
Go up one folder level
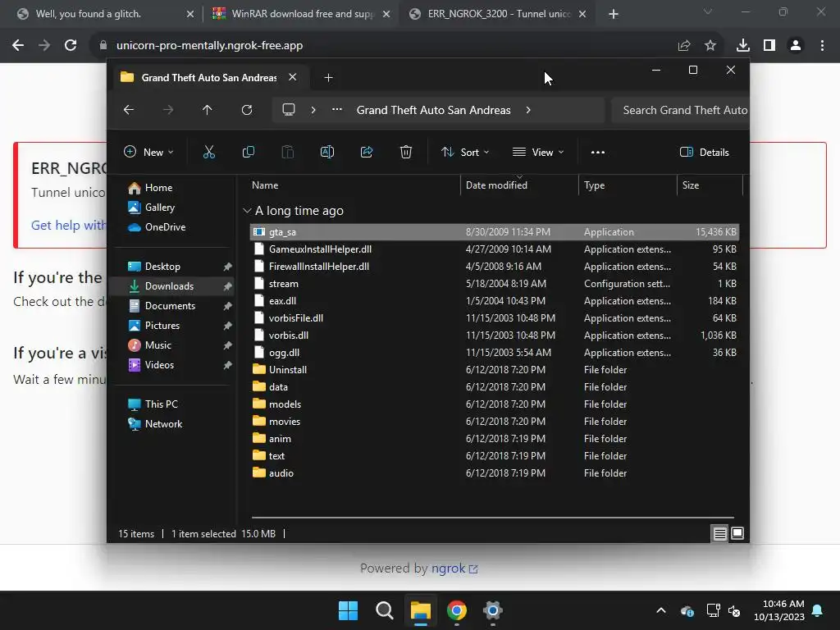pos(208,110)
